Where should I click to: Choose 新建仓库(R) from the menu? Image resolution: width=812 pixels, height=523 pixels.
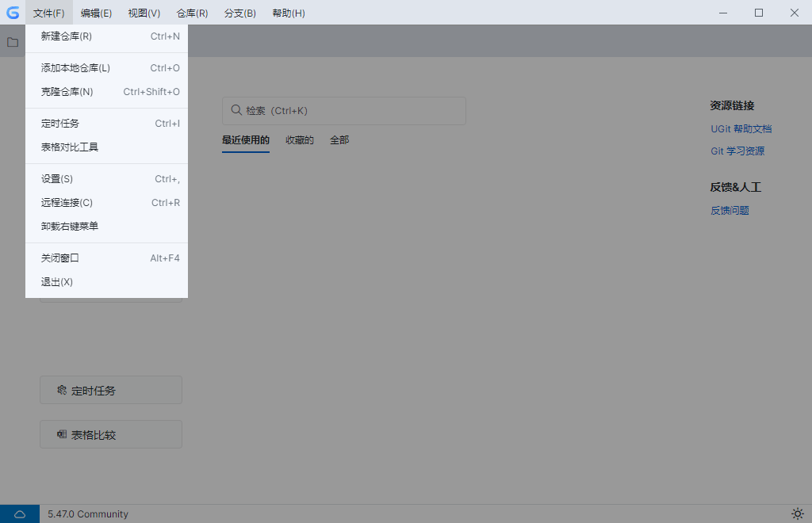(107, 36)
